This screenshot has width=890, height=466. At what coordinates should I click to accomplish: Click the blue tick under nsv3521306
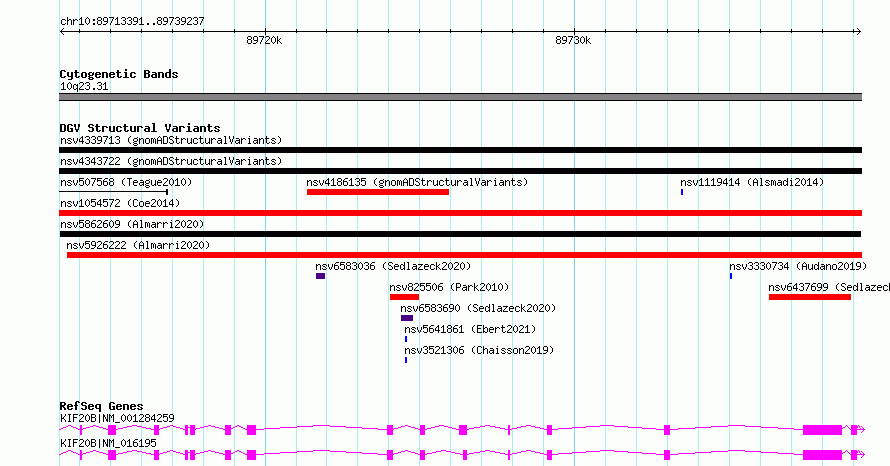click(406, 360)
